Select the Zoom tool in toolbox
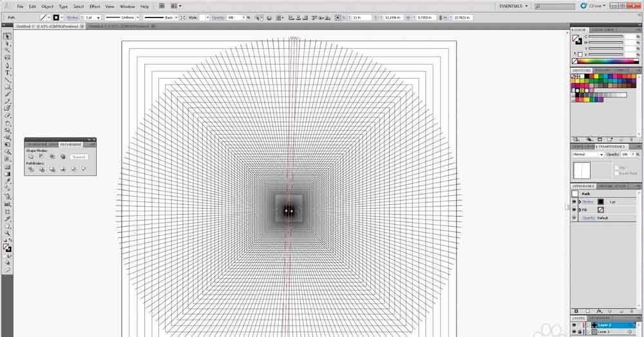This screenshot has height=337, width=644. pos(7,233)
